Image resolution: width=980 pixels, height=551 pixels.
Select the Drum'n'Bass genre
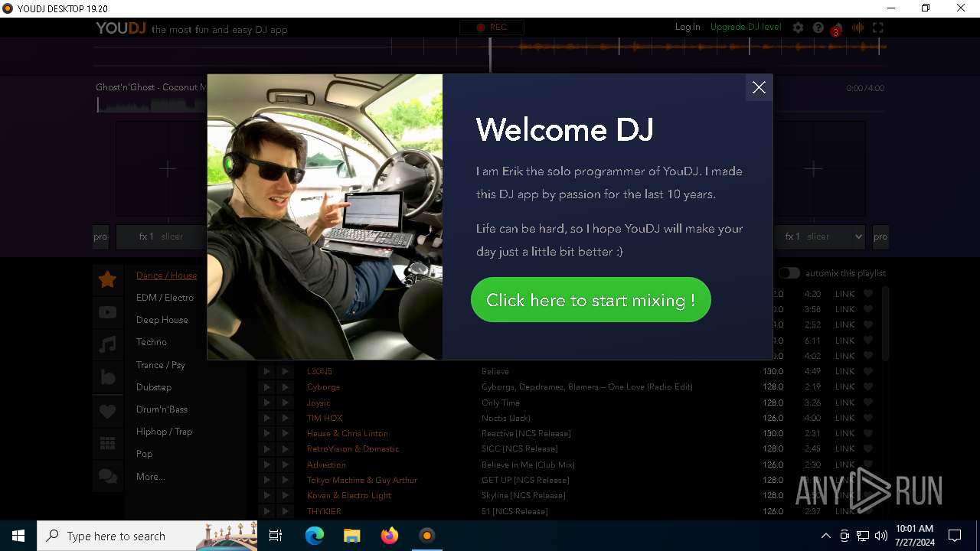click(162, 409)
